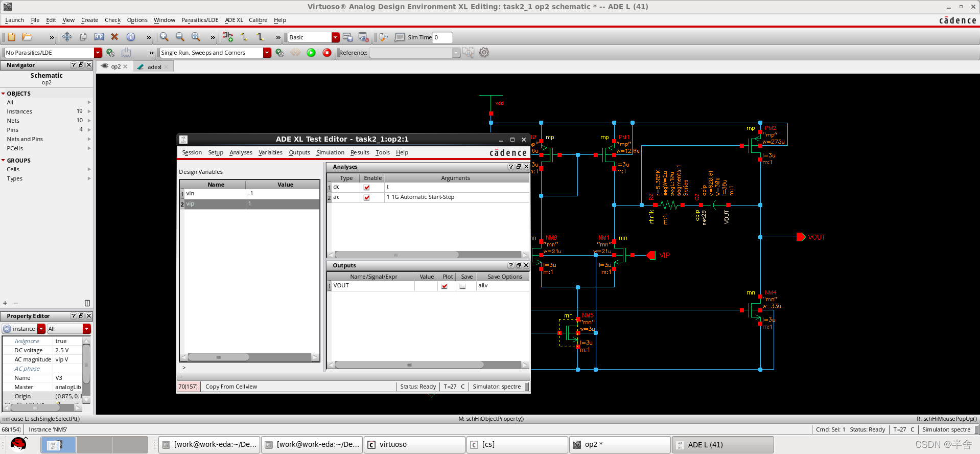Screen dimensions: 980x454
Task: Collapse the GROUPS section in Navigator
Action: click(3, 161)
